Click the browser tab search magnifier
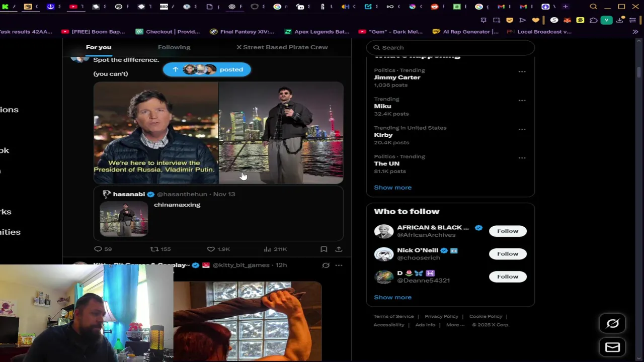Screen dimensions: 644x362 (x=593, y=7)
